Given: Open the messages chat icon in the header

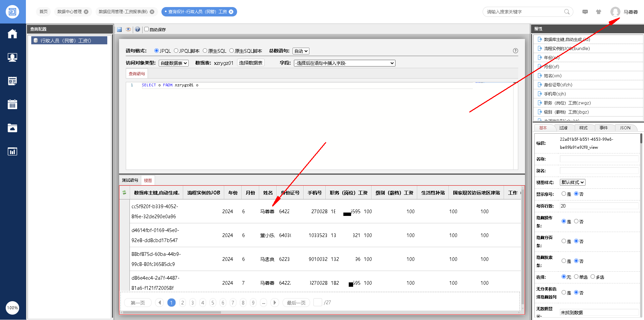Looking at the screenshot, I should 585,12.
